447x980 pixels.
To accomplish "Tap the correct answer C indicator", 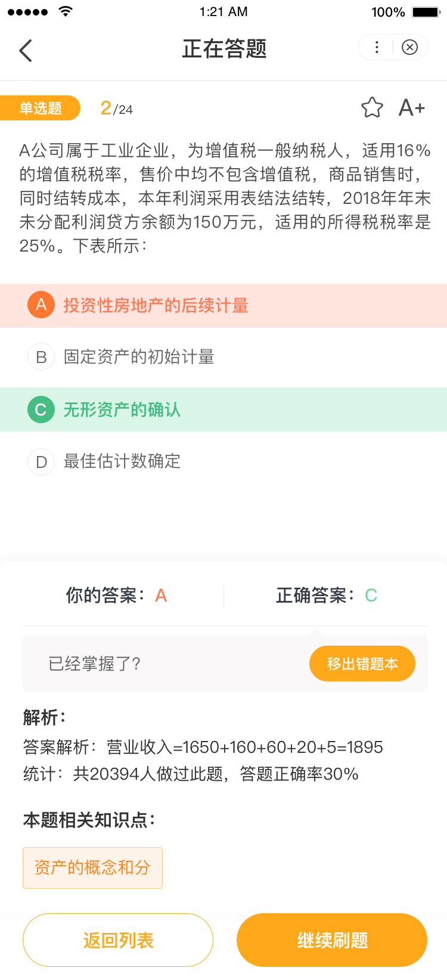I will pyautogui.click(x=371, y=596).
